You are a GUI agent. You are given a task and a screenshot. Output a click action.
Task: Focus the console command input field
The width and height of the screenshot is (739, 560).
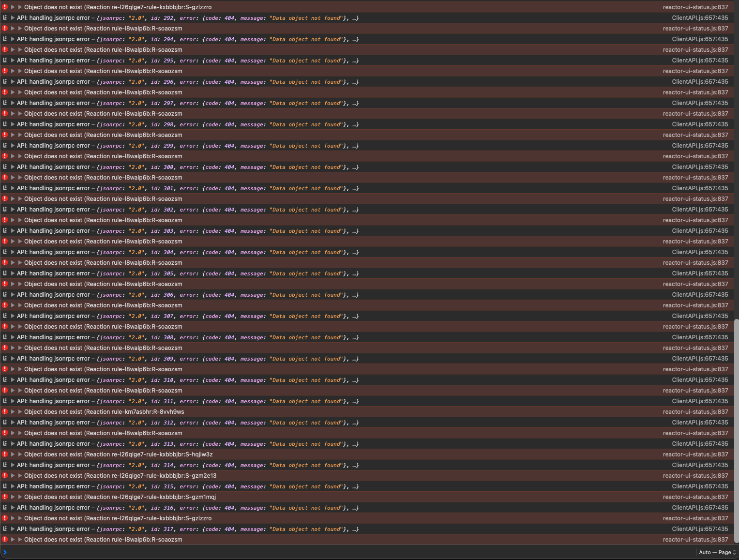coord(339,552)
